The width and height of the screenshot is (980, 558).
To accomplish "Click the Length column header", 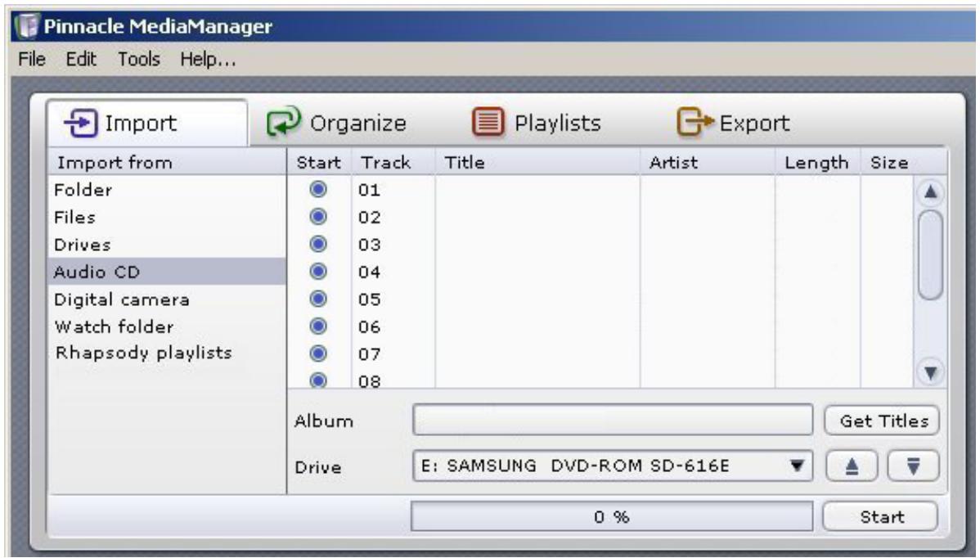I will click(x=817, y=163).
